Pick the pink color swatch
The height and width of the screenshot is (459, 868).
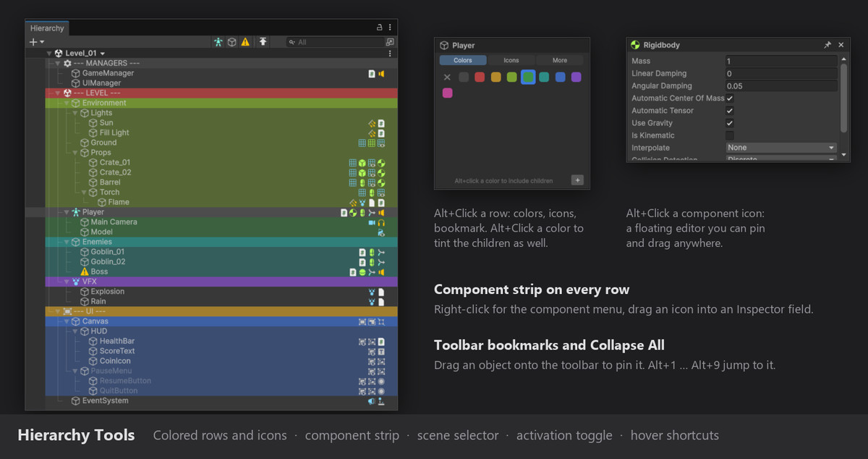[447, 93]
